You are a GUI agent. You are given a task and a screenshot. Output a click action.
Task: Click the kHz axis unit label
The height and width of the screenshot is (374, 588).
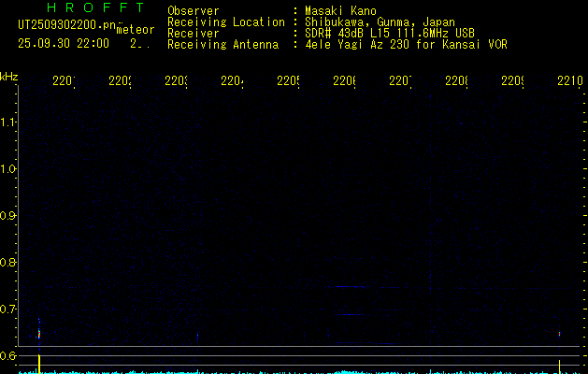pos(9,77)
